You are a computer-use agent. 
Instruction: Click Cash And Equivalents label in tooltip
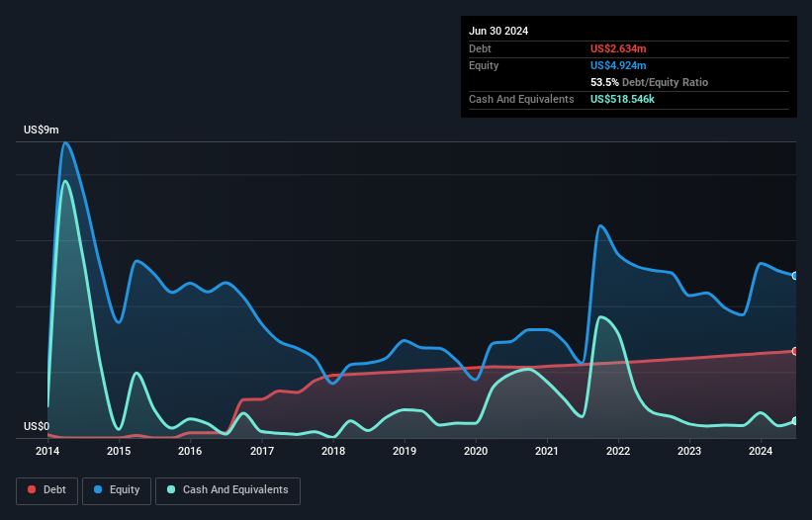point(521,99)
